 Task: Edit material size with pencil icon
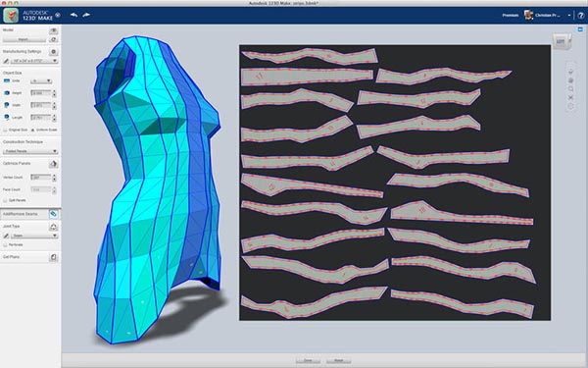(x=6, y=61)
